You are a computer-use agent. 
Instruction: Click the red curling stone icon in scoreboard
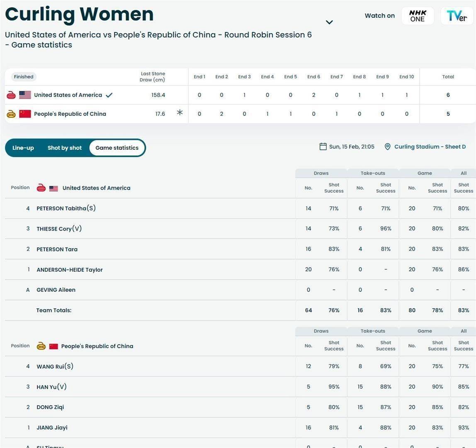click(11, 95)
